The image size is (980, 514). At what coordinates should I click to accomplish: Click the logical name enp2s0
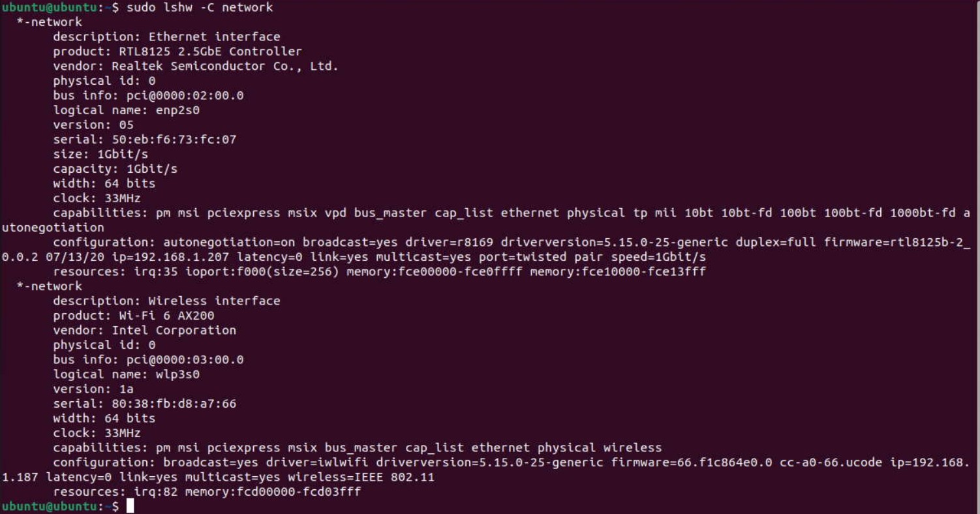pos(177,110)
